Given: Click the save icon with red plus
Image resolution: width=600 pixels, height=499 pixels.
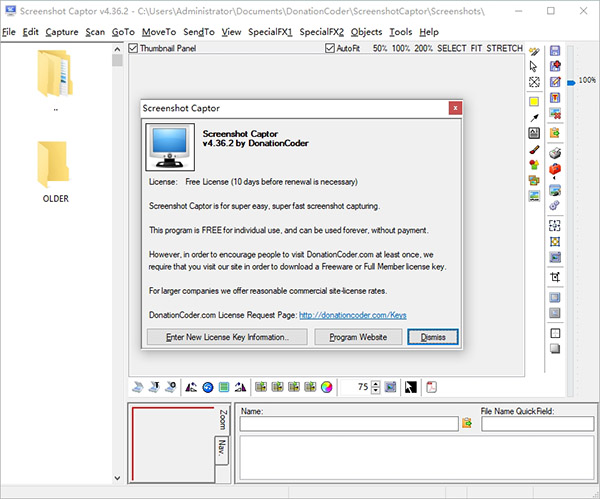Looking at the screenshot, I should [555, 66].
